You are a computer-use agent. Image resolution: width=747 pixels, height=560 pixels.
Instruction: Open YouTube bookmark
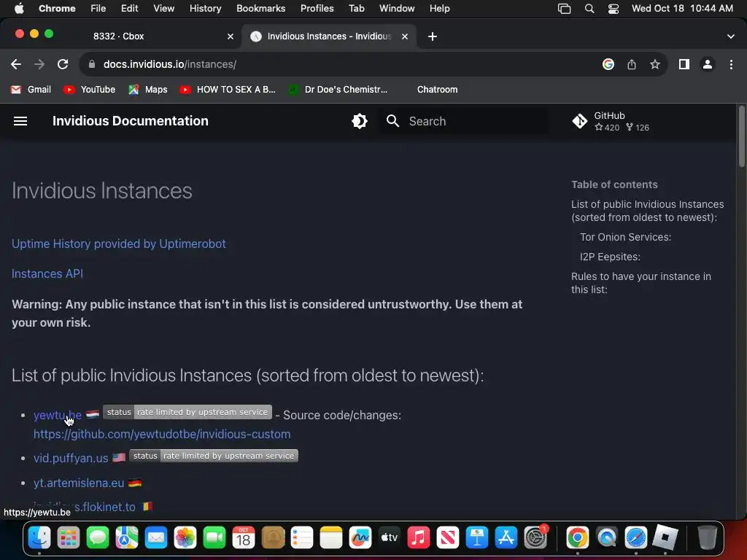[90, 90]
